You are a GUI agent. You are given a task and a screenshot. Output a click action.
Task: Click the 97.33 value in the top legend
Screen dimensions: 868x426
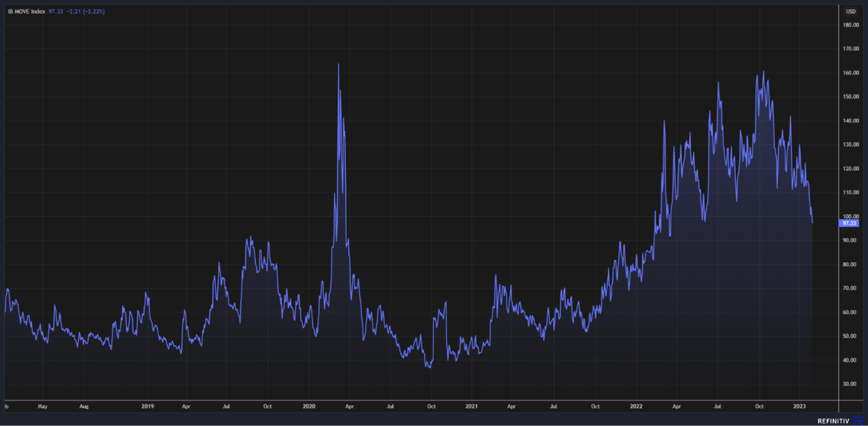56,12
